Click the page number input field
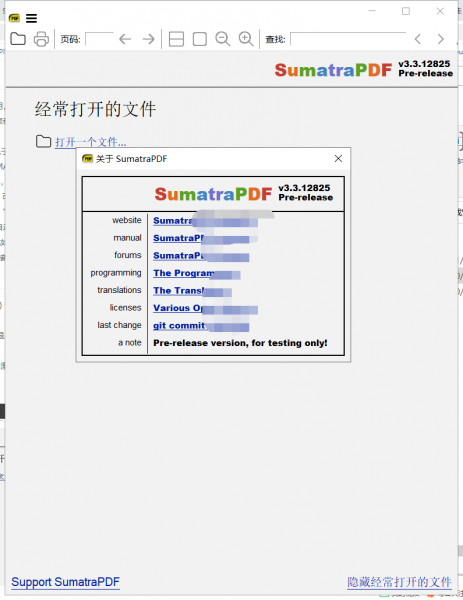Viewport: 463px width, 600px height. click(x=99, y=39)
